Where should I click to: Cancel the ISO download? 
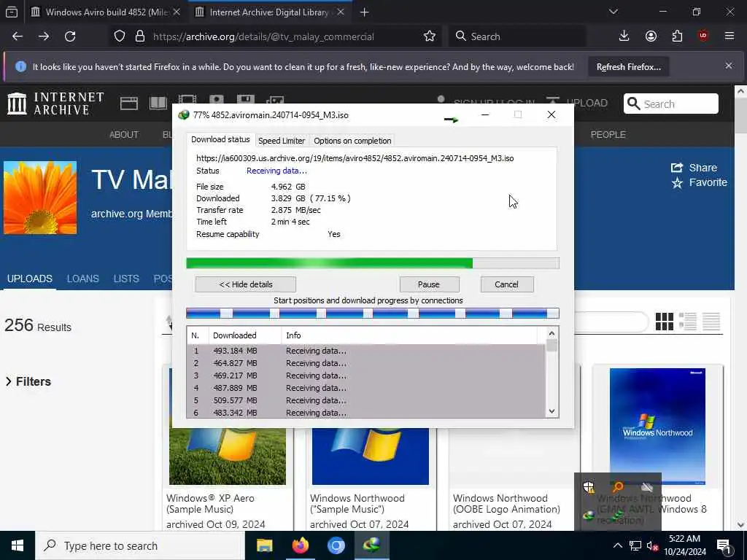(507, 284)
